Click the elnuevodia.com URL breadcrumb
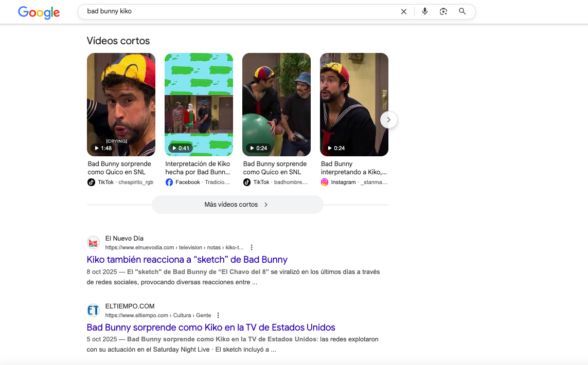This screenshot has height=365, width=588. 174,247
